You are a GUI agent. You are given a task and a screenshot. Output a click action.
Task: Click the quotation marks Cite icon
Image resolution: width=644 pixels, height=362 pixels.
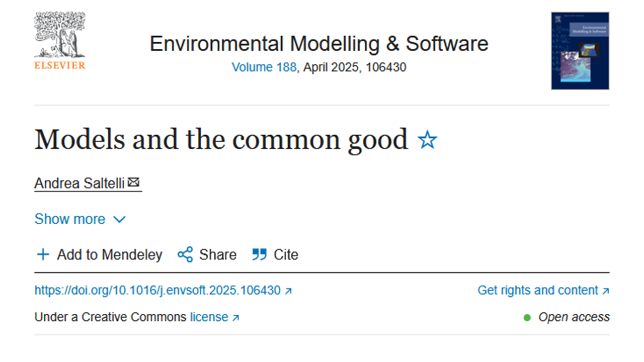click(x=260, y=254)
